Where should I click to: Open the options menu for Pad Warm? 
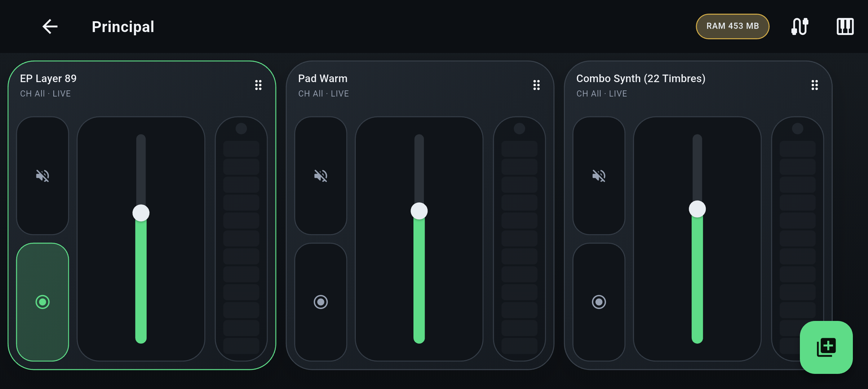tap(536, 85)
